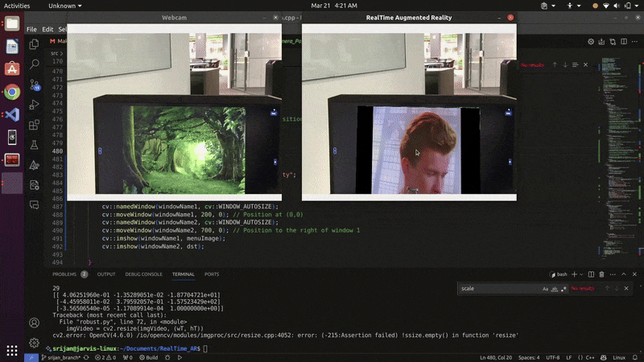Click the C++ language mode in the status bar
The image size is (644, 362).
(590, 357)
